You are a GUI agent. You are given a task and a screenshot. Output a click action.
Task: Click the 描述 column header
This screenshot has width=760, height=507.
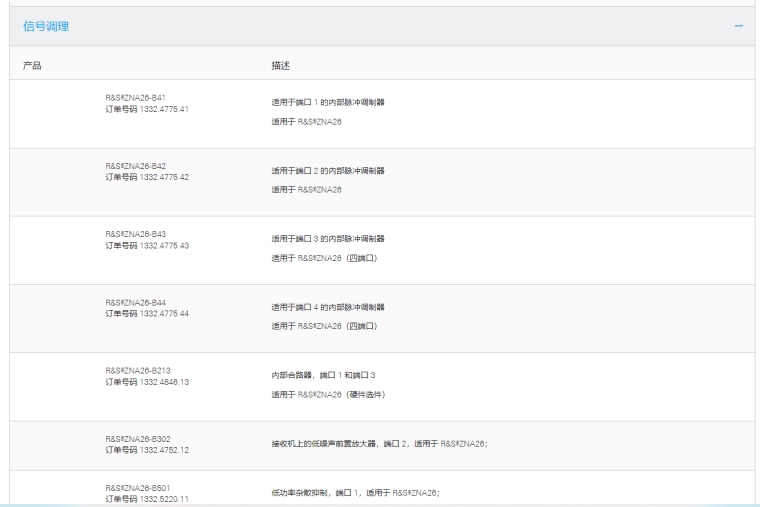[x=280, y=65]
